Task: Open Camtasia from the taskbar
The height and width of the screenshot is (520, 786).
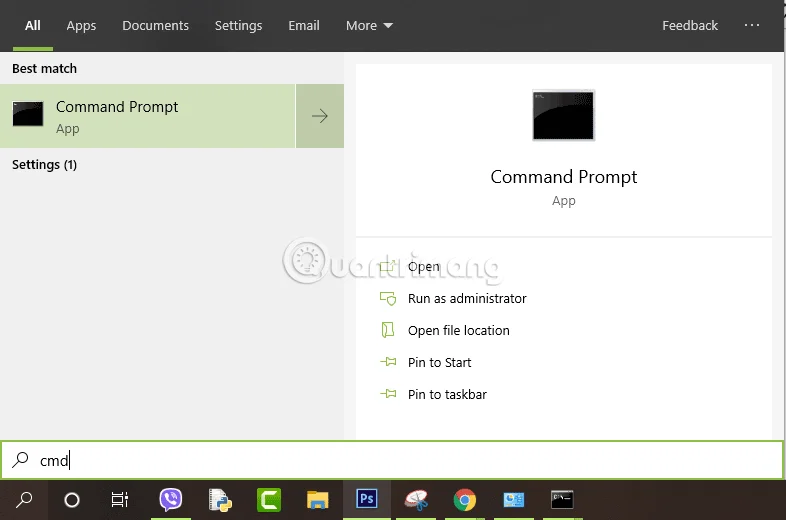Action: [x=269, y=500]
